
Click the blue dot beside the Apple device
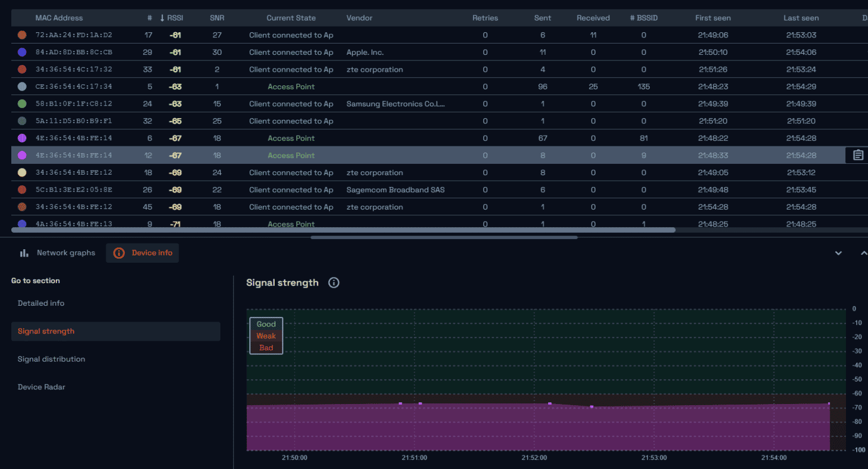tap(20, 52)
